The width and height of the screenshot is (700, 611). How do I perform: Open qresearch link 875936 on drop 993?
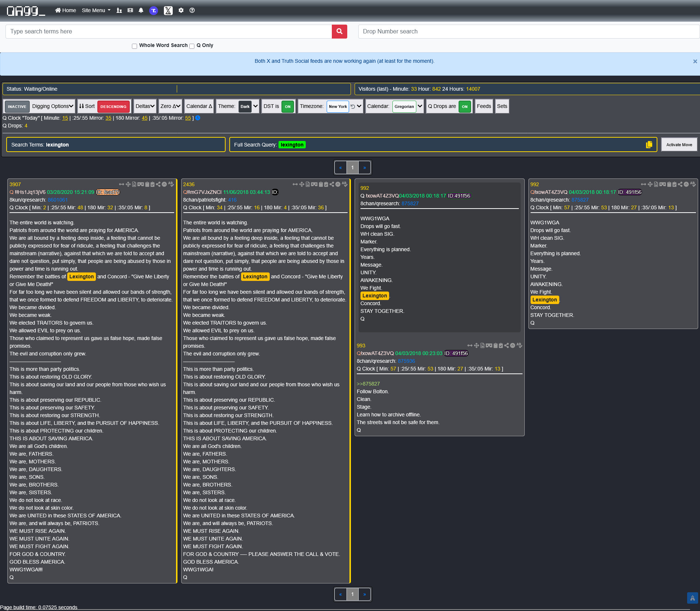tap(406, 361)
